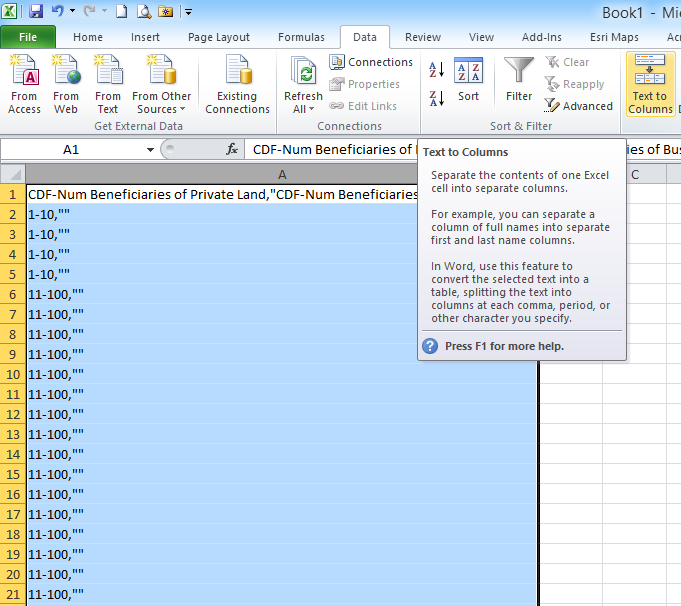Click the Save icon in quick access toolbar
Screen dimensions: 681x606
coord(36,12)
